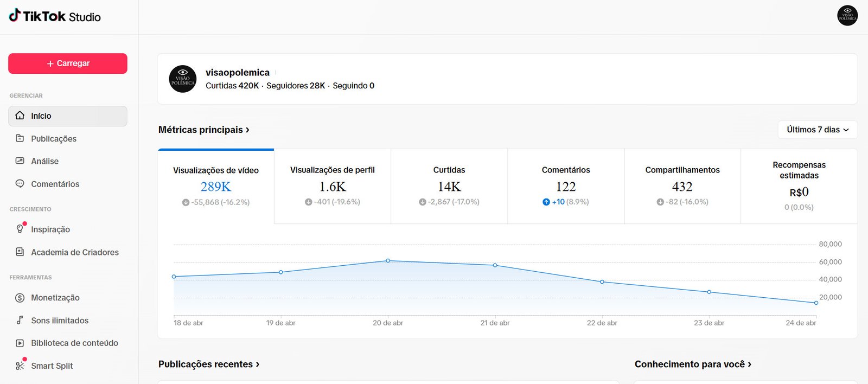This screenshot has width=868, height=384.
Task: Click down-arrow icon beside -82
Action: pyautogui.click(x=660, y=202)
